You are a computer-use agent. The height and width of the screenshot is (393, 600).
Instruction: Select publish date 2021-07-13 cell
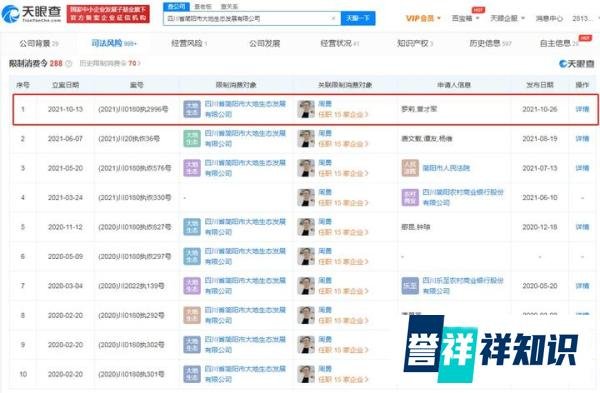click(540, 168)
